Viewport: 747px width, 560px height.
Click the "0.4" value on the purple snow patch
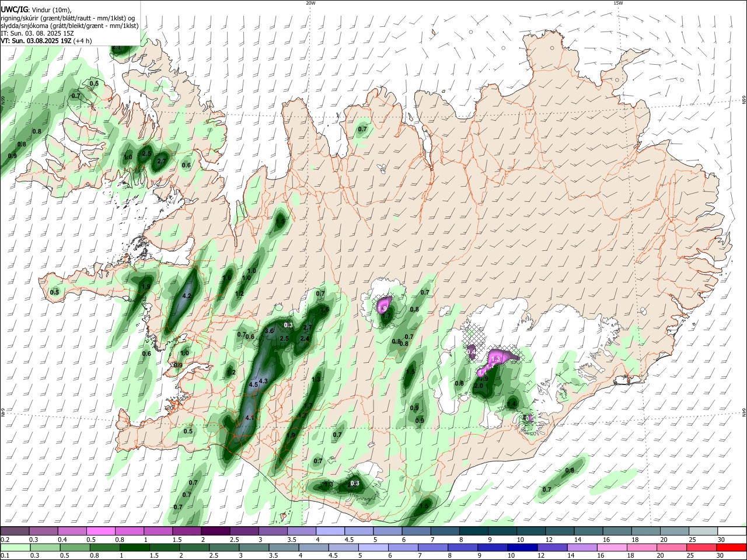coord(472,352)
